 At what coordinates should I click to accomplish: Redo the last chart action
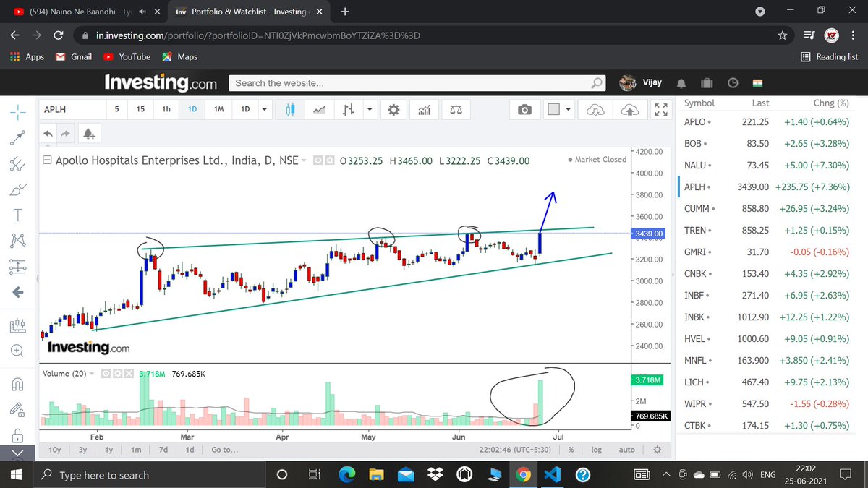coord(66,134)
